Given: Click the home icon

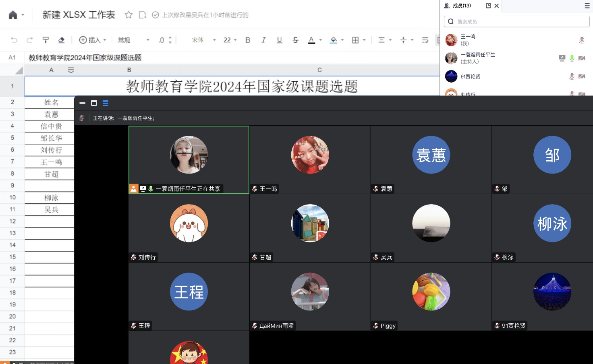Looking at the screenshot, I should click(x=13, y=15).
